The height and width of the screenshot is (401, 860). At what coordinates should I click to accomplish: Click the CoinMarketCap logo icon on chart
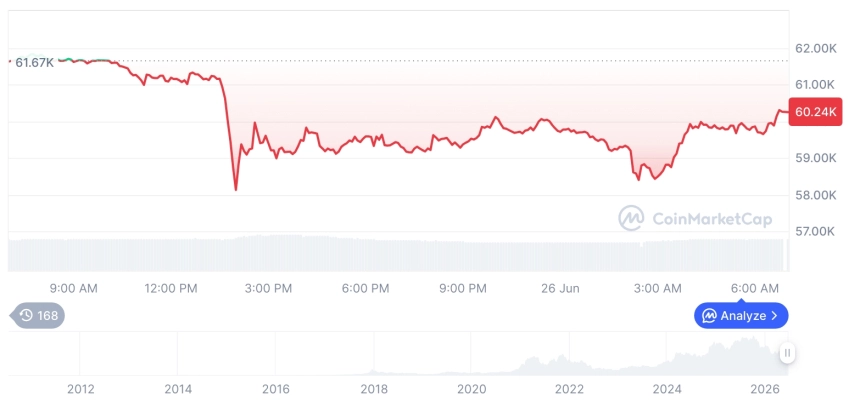pos(631,218)
